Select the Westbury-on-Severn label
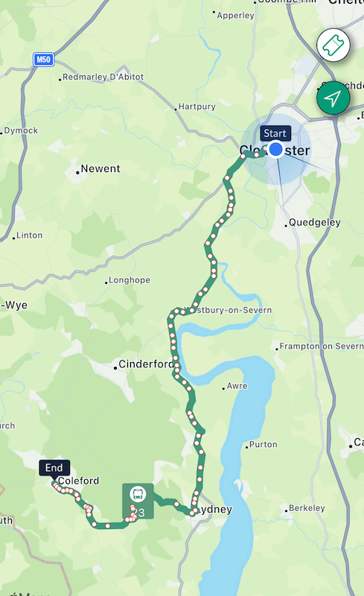Image resolution: width=364 pixels, height=596 pixels. 228,310
